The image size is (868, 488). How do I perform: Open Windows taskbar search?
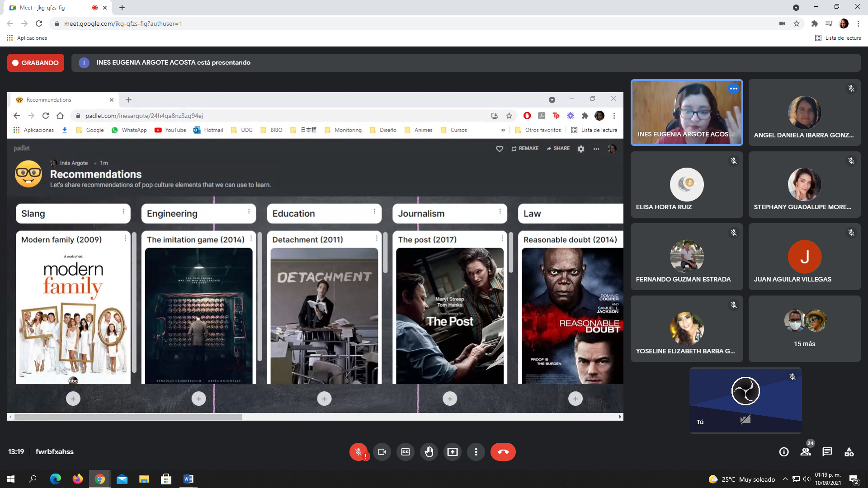point(33,479)
